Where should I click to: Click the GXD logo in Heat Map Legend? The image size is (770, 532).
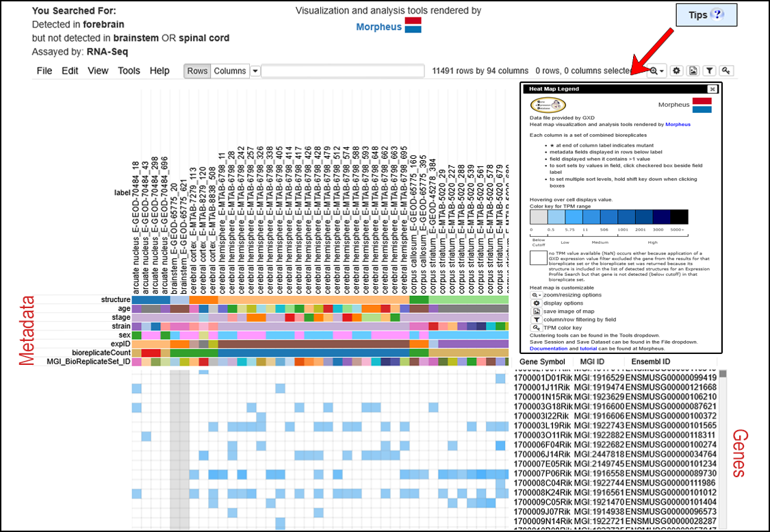tap(548, 105)
